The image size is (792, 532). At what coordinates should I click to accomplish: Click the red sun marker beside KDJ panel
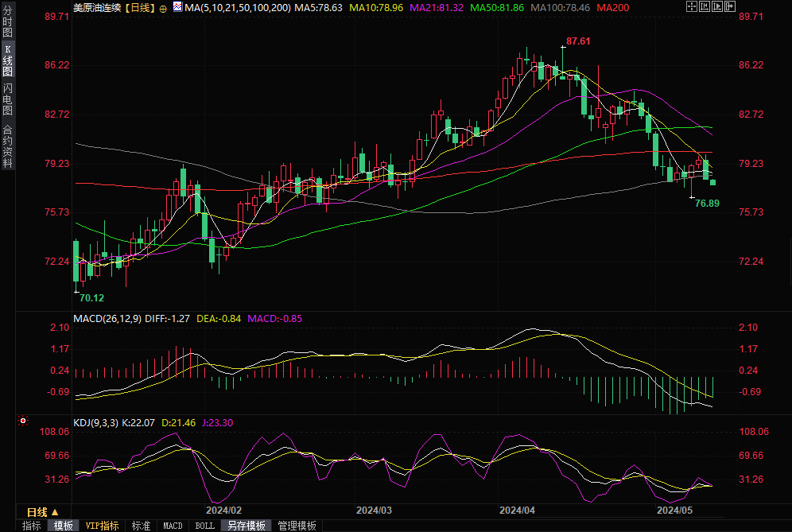[x=23, y=421]
